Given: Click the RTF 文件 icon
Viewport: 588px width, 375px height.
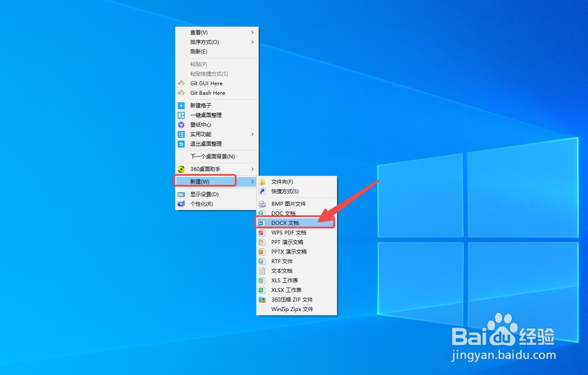Looking at the screenshot, I should pyautogui.click(x=262, y=261).
